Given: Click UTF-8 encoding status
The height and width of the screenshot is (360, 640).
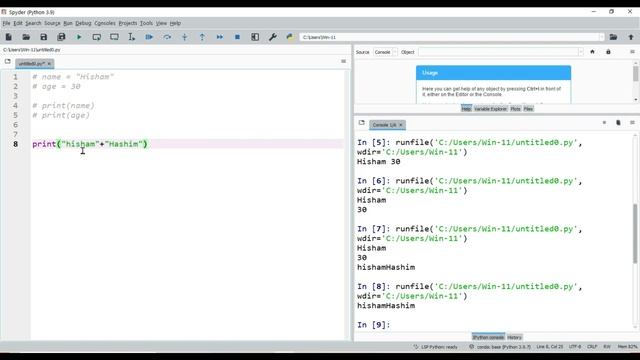Looking at the screenshot, I should click(575, 347).
